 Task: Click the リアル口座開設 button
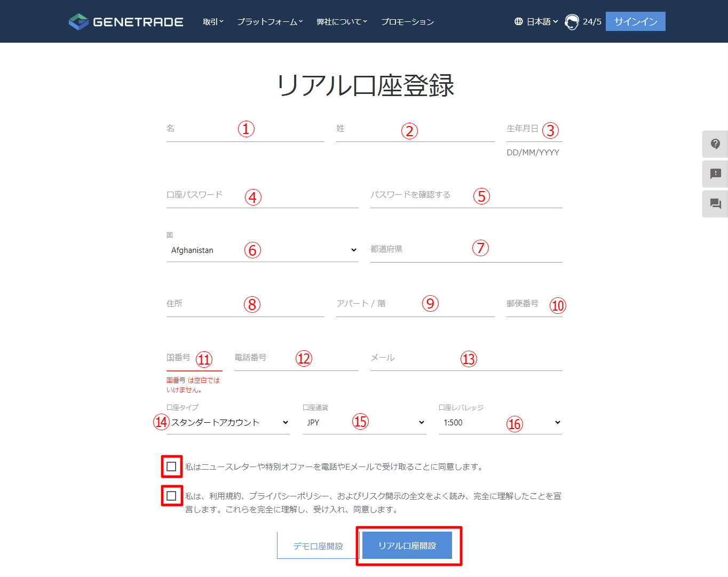click(407, 546)
